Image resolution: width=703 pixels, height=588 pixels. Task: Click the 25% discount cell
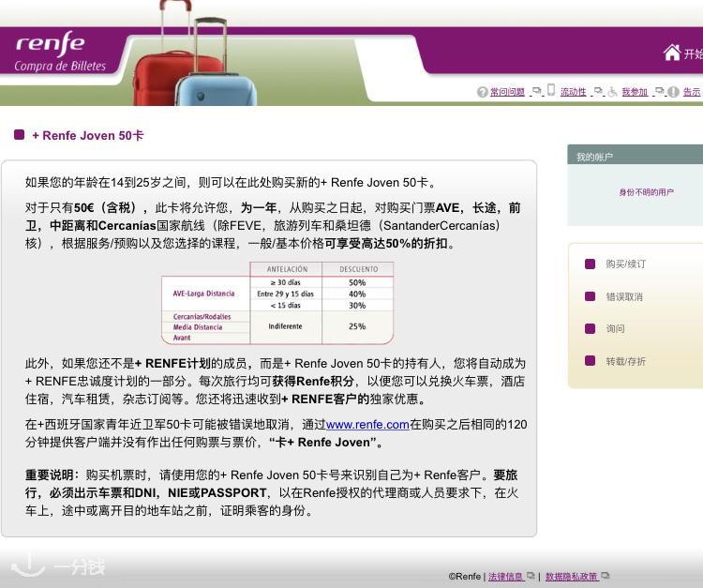pyautogui.click(x=357, y=326)
